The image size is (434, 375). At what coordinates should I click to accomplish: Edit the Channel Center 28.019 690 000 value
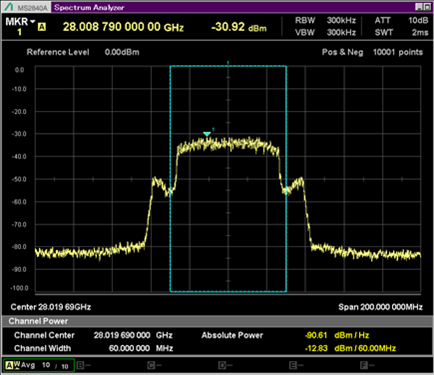point(122,335)
